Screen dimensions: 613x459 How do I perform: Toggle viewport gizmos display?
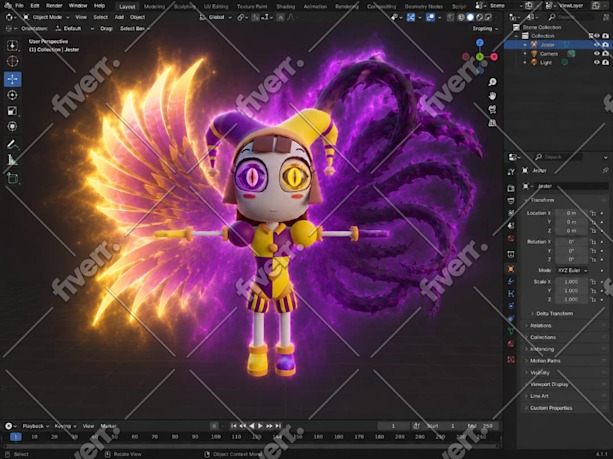coord(410,17)
